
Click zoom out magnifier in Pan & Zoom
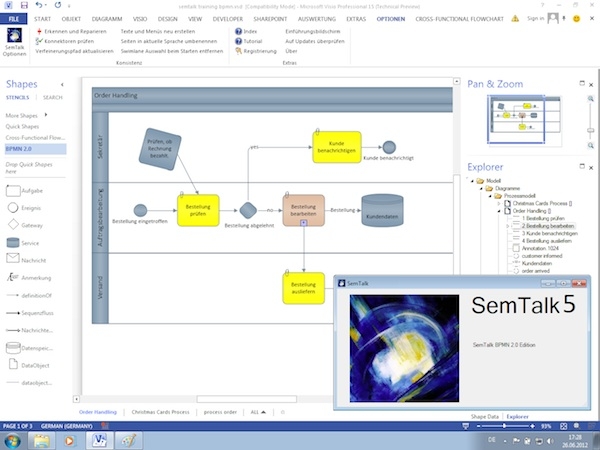coord(591,145)
